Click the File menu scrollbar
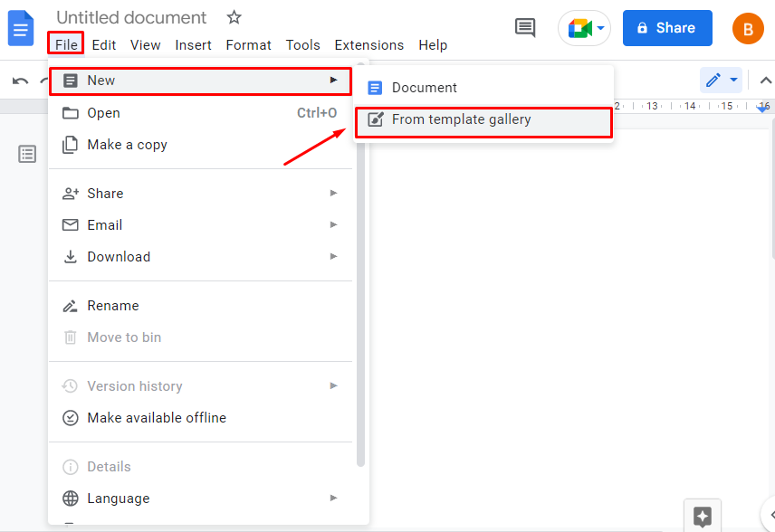Screen dimensions: 775x532 pyautogui.click(x=361, y=264)
